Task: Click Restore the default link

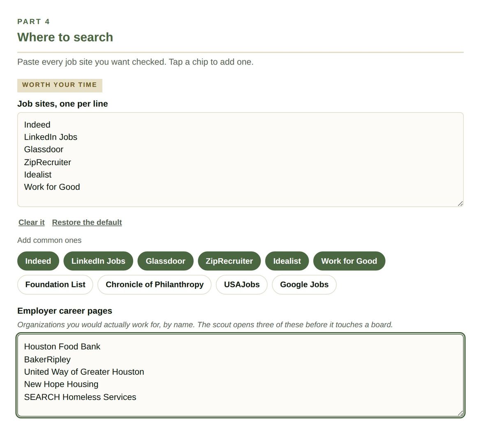Action: 87,222
